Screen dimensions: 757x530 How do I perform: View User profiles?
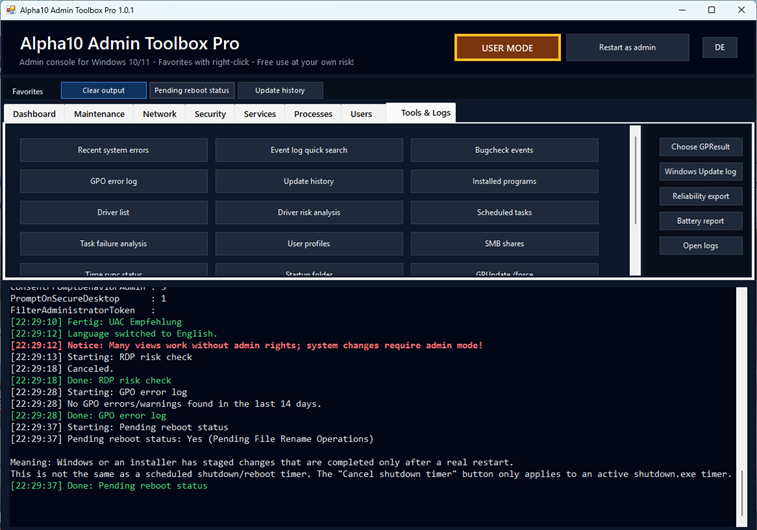tap(309, 244)
